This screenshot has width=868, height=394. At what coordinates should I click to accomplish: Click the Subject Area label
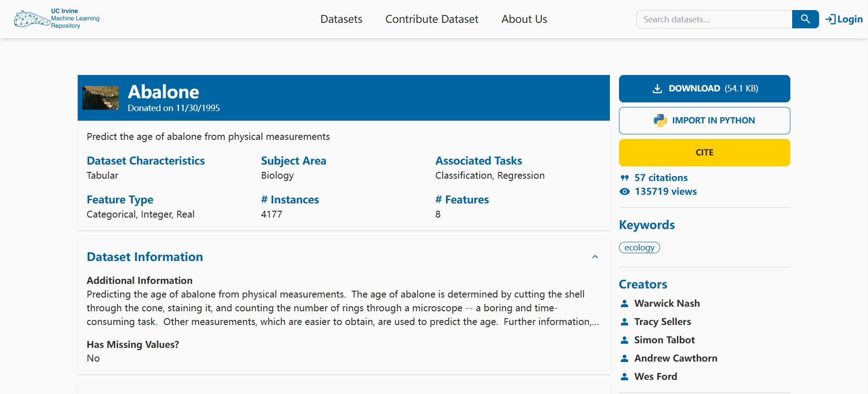(294, 161)
